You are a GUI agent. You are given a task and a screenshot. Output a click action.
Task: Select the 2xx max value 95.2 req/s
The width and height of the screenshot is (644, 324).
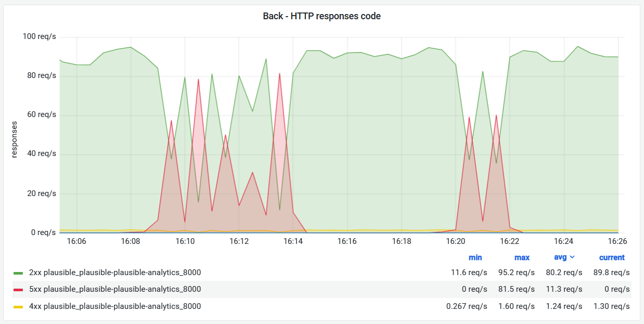tap(517, 273)
